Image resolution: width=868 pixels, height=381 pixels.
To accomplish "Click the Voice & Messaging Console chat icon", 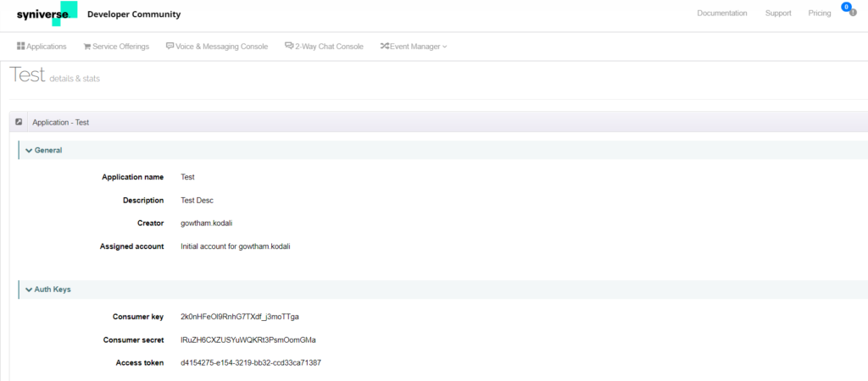I will click(x=170, y=47).
